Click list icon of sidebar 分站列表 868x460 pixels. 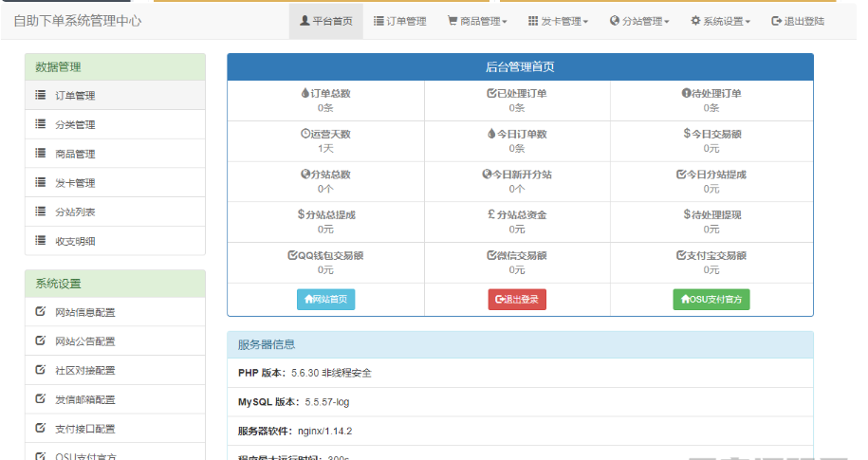click(41, 211)
